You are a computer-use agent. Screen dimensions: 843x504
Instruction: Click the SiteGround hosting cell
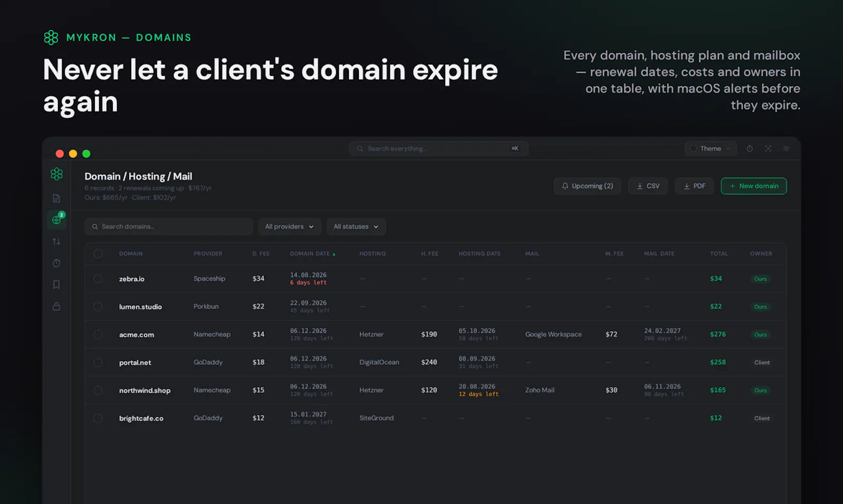(x=376, y=418)
